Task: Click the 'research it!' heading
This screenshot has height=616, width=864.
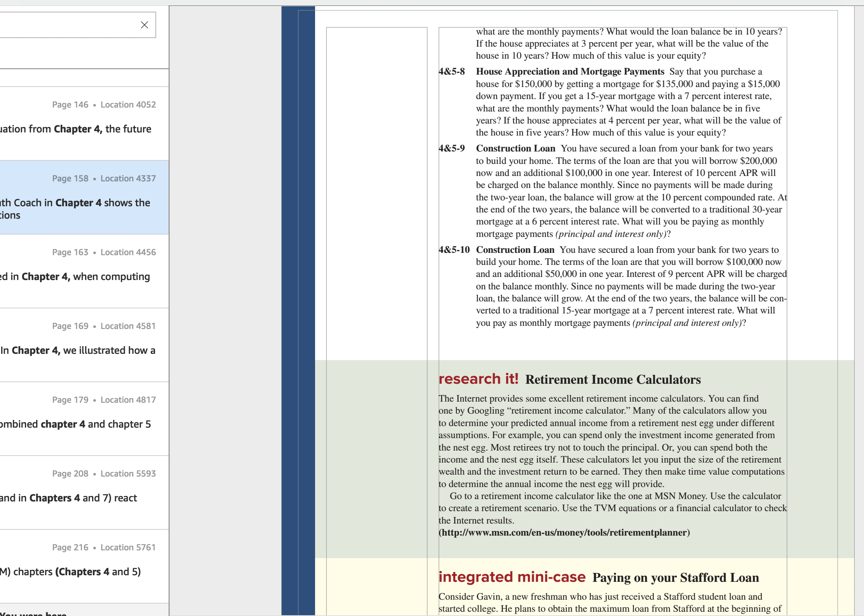Action: pyautogui.click(x=479, y=379)
